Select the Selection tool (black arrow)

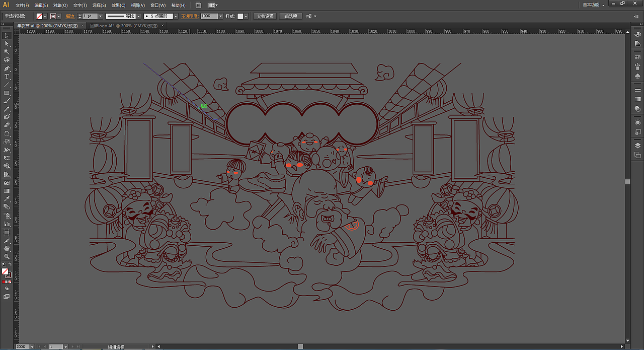[x=7, y=36]
